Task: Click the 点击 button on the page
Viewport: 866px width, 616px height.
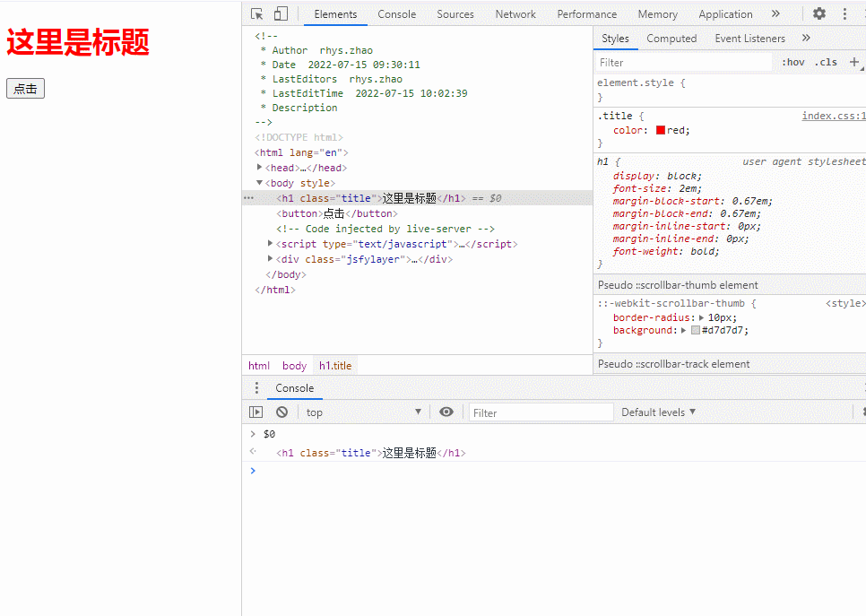Action: (x=25, y=89)
